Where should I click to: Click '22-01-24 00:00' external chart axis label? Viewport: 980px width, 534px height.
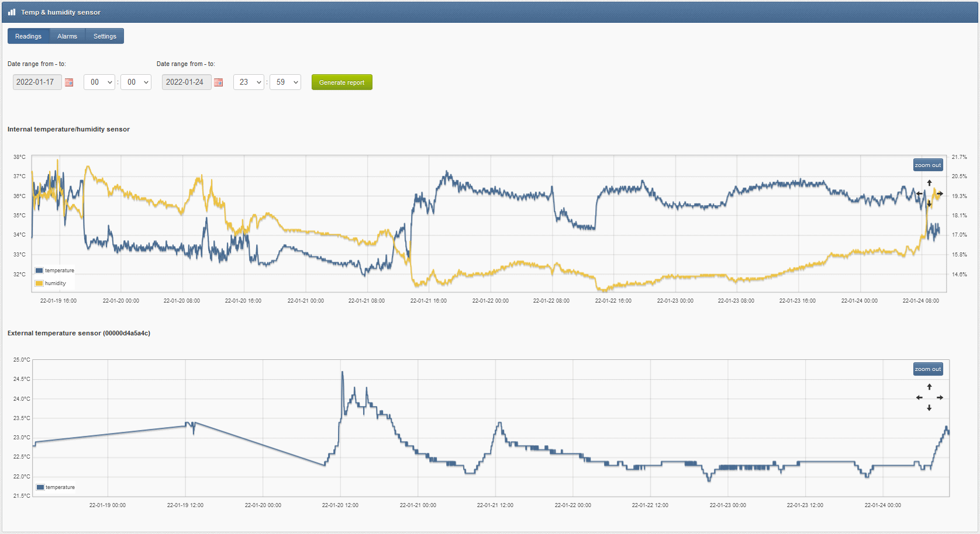click(x=883, y=505)
